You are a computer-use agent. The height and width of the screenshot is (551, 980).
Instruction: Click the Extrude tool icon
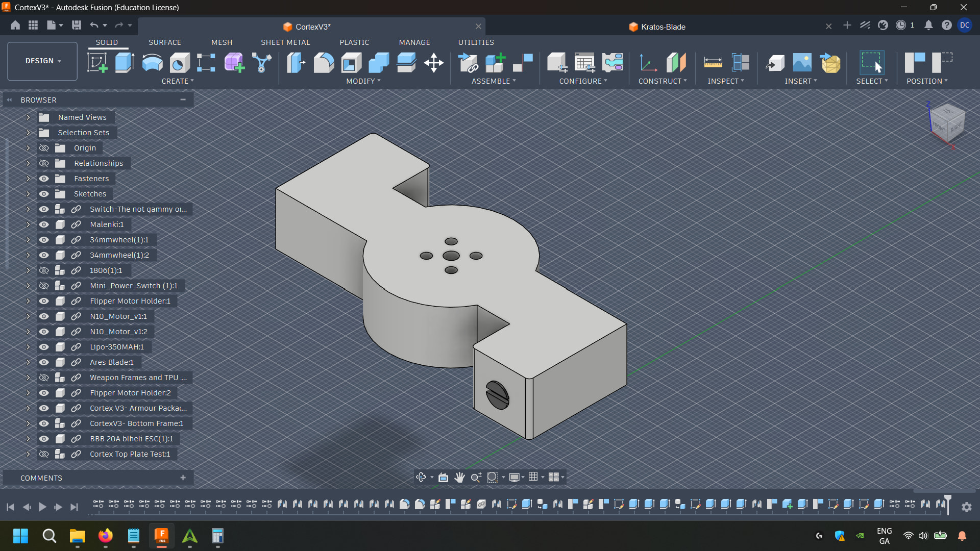[x=125, y=63]
